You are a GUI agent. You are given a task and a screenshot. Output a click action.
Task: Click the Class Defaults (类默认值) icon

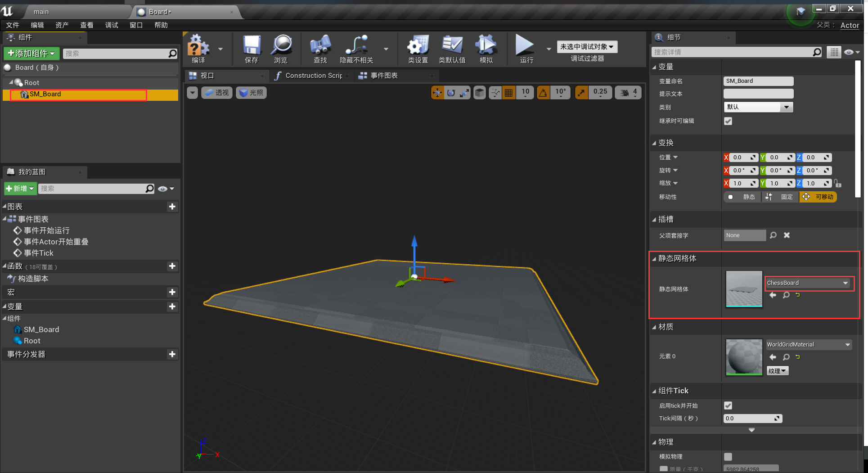pyautogui.click(x=452, y=46)
